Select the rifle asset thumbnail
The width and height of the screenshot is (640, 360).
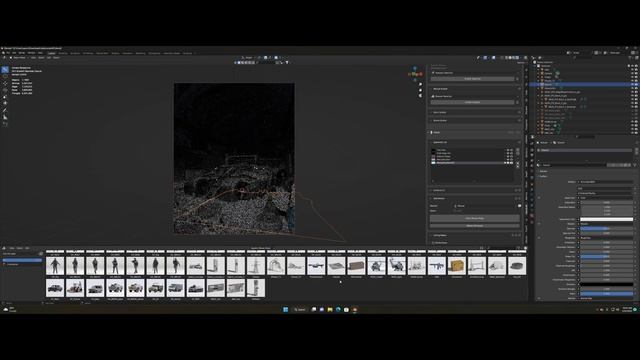click(437, 266)
